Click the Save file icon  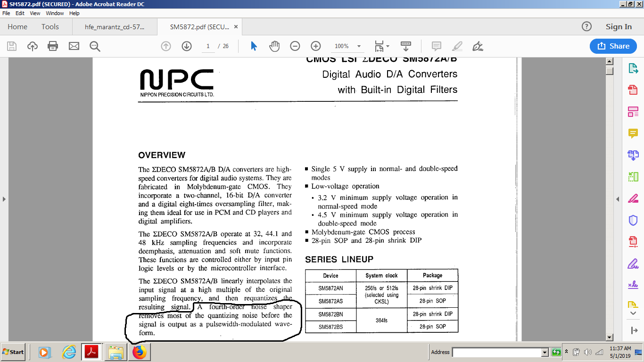12,46
